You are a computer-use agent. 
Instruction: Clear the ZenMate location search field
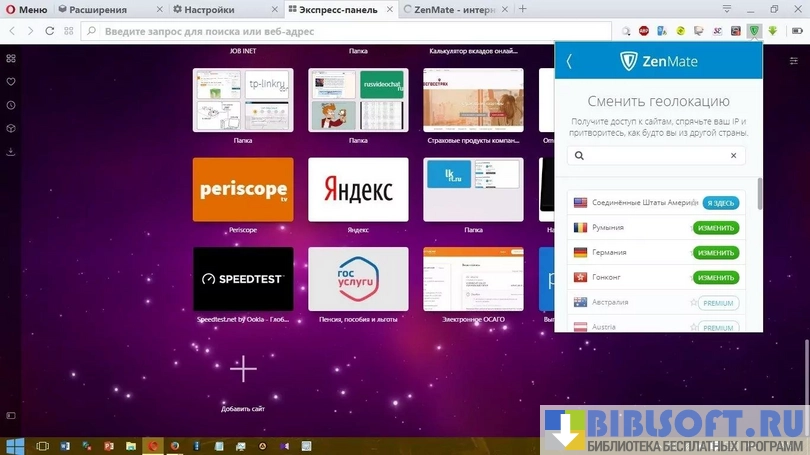(x=733, y=156)
